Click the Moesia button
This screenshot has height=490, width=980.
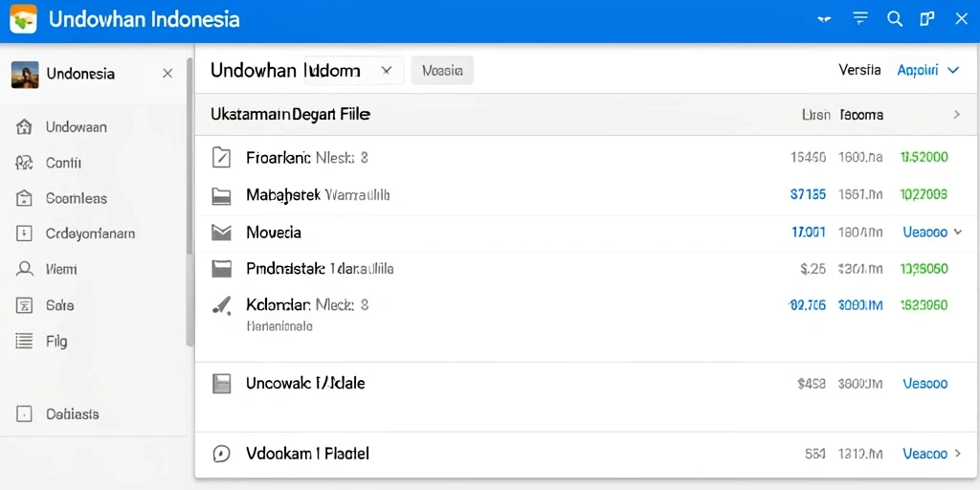(442, 71)
